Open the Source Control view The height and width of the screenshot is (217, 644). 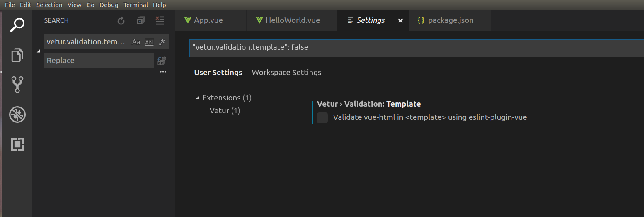click(17, 85)
